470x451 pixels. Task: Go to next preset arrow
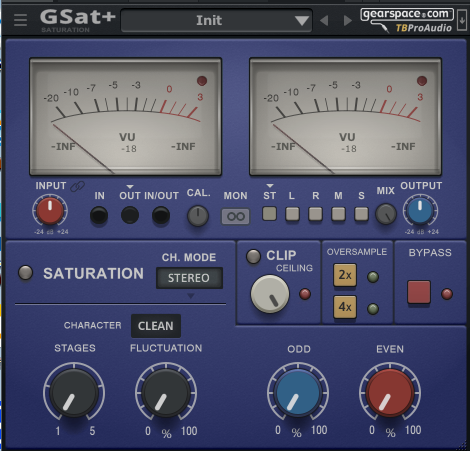347,21
